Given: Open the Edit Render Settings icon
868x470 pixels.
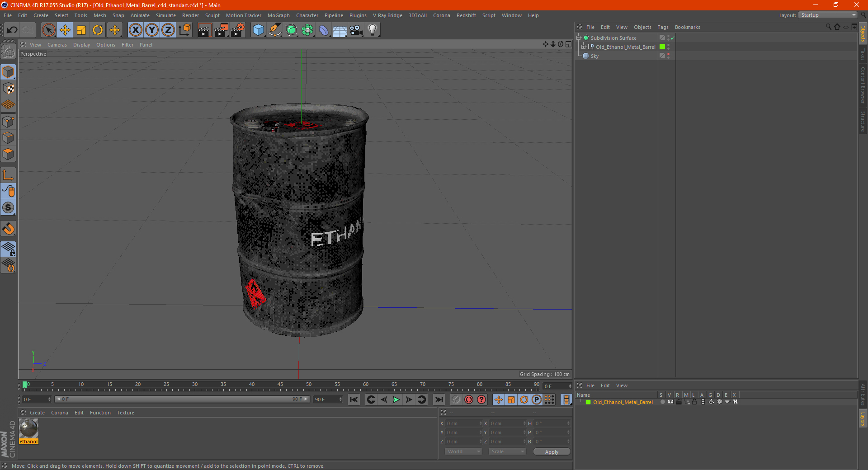Looking at the screenshot, I should tap(238, 30).
